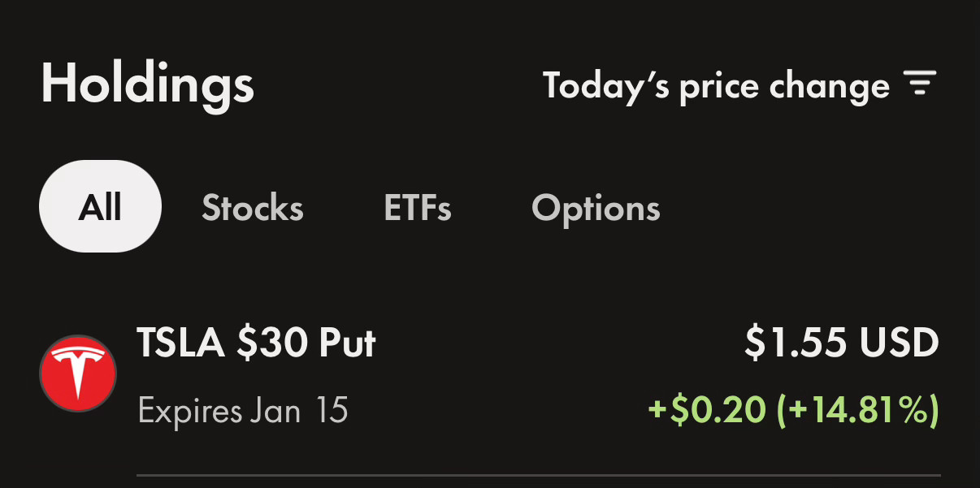Tap the red Tesla logo icon
The image size is (980, 488).
click(78, 374)
